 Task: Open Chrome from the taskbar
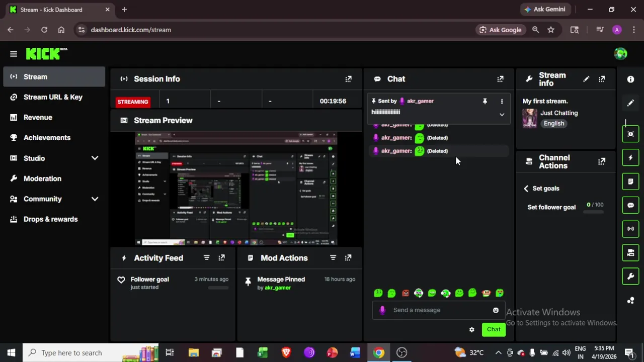[x=378, y=353]
